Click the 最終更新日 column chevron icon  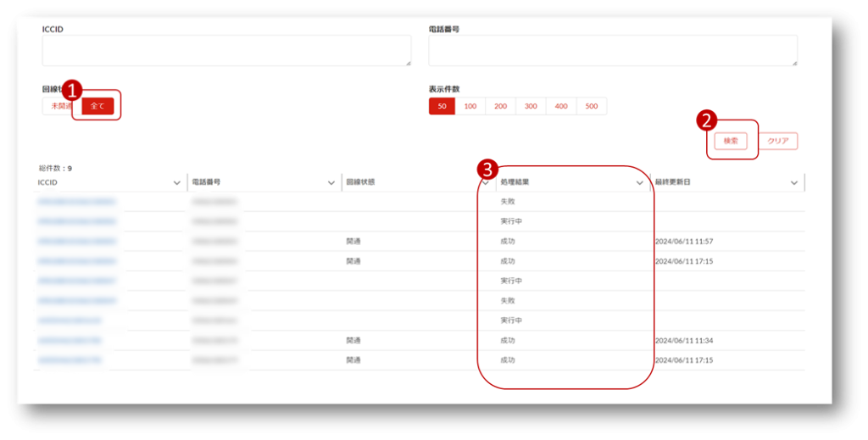[794, 182]
